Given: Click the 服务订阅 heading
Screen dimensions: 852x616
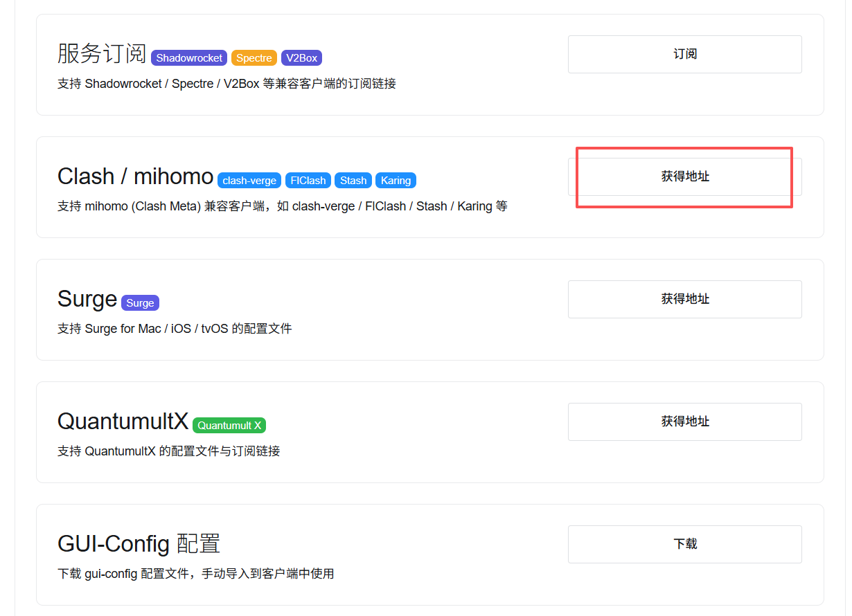Looking at the screenshot, I should [102, 53].
